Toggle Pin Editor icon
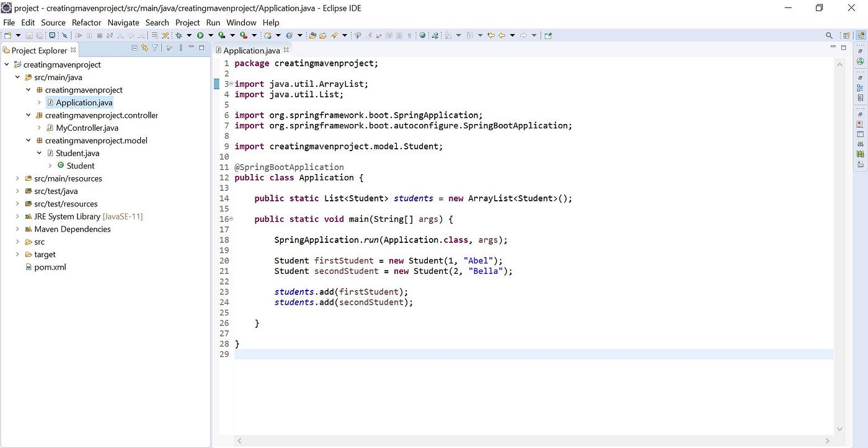Viewport: 868px width, 448px height. 548,35
